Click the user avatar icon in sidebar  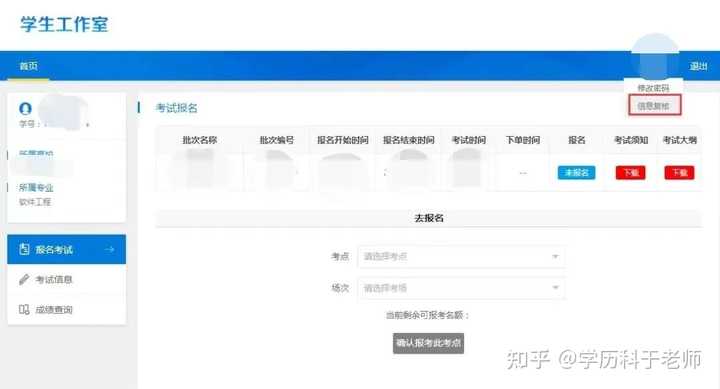(25, 108)
